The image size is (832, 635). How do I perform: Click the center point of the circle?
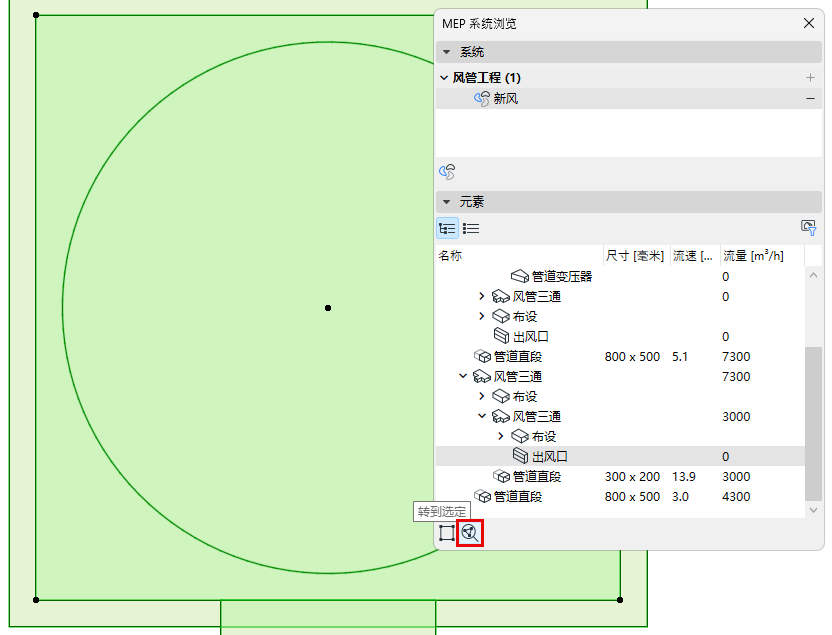[x=328, y=308]
